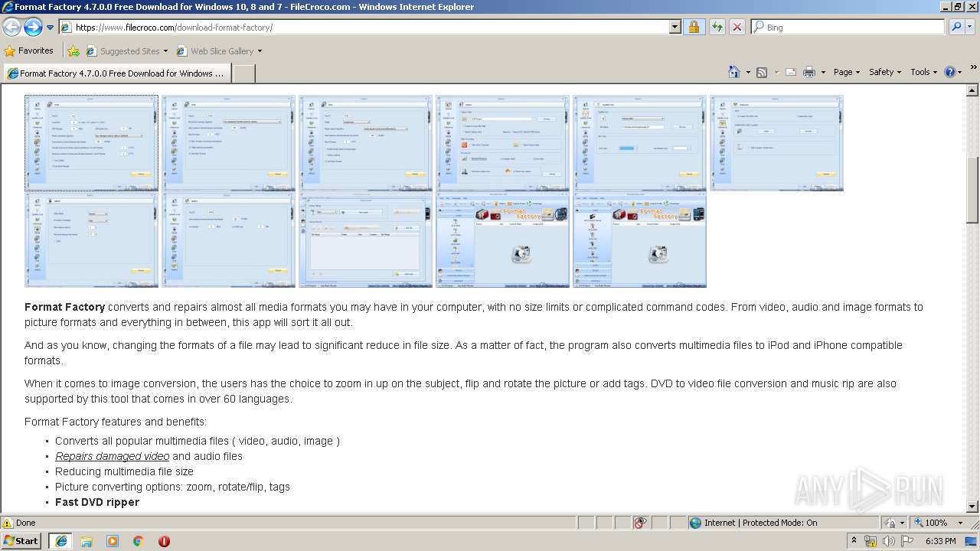Run search with the magnifier button
Image resolution: width=980 pixels, height=551 pixels.
pyautogui.click(x=956, y=27)
